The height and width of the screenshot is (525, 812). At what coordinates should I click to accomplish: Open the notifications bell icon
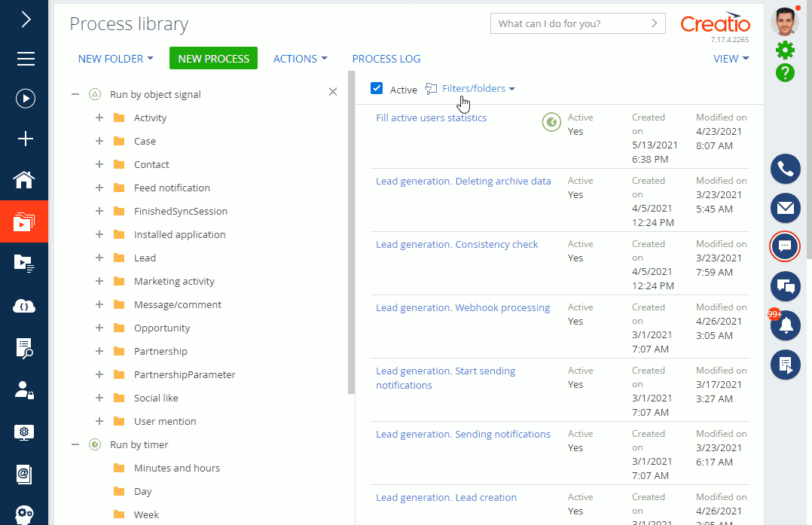pyautogui.click(x=786, y=325)
